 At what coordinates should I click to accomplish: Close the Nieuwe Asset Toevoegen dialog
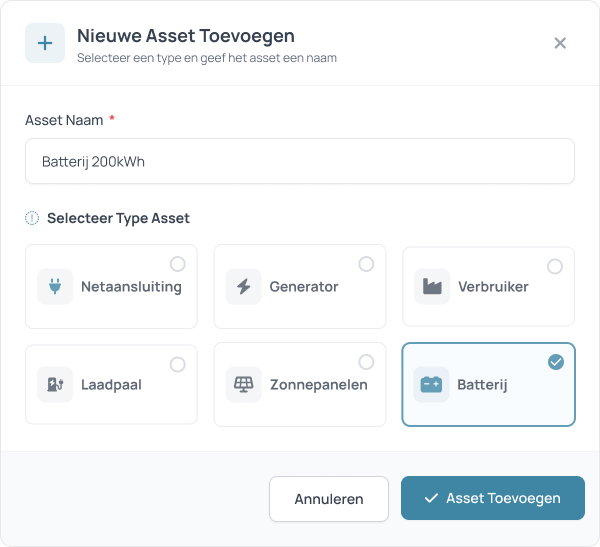point(560,43)
